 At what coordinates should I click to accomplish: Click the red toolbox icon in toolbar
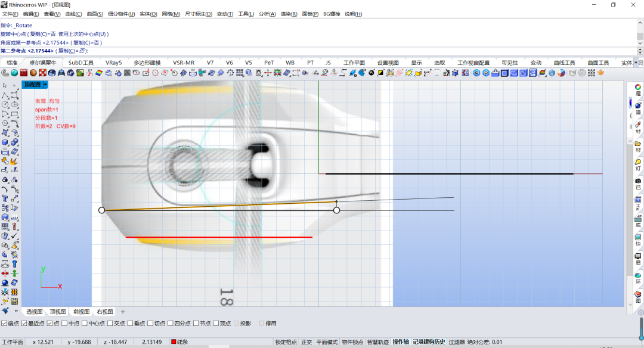tap(24, 73)
